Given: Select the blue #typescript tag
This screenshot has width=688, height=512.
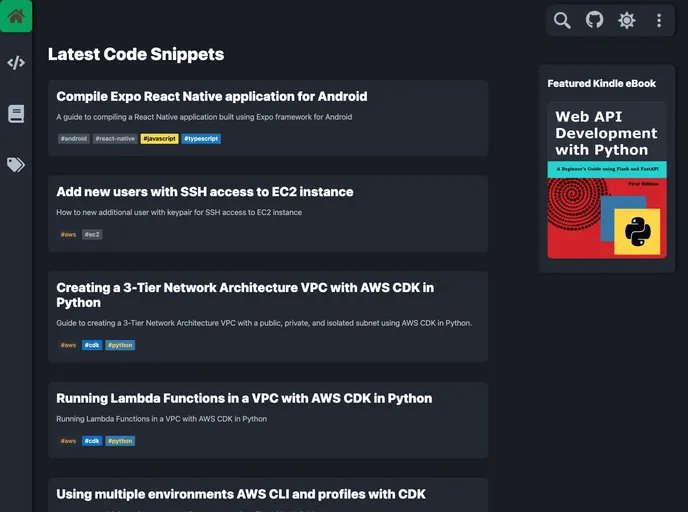Looking at the screenshot, I should [201, 139].
